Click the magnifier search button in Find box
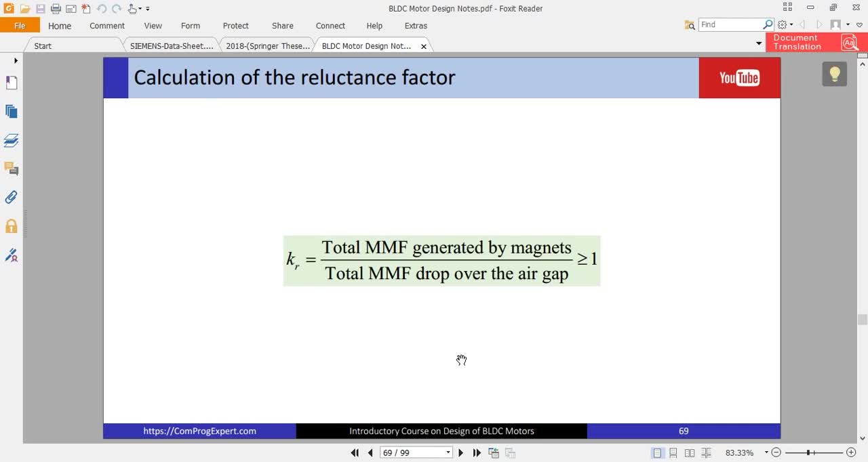 [768, 24]
